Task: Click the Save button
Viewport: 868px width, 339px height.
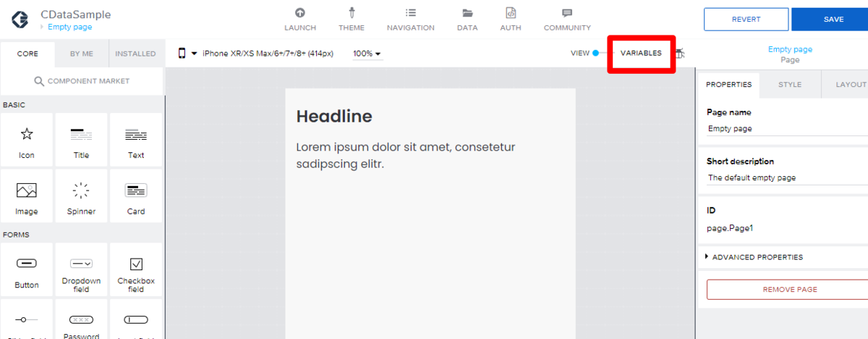Action: pyautogui.click(x=830, y=20)
